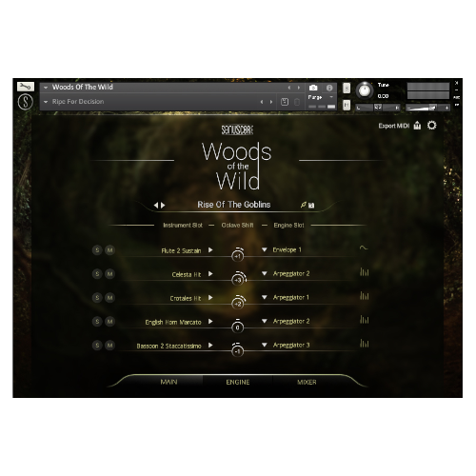Select the previous preset before Rise Of The Goblins
The width and height of the screenshot is (476, 476).
pos(156,206)
